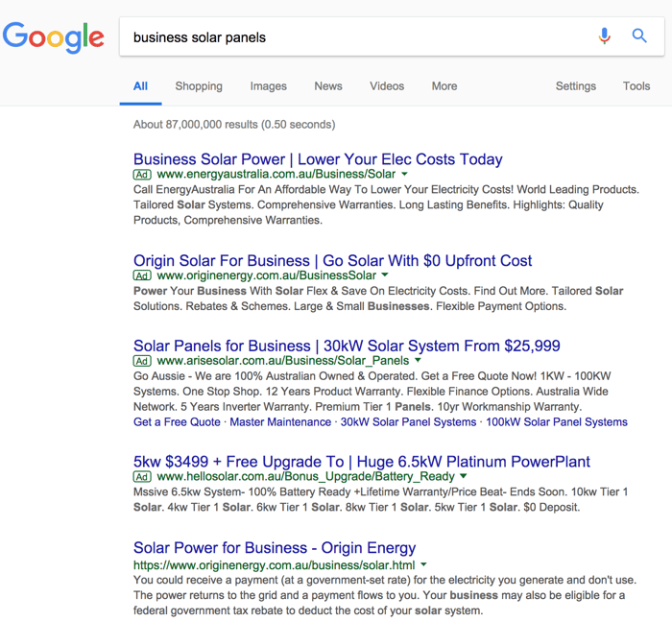Open the Settings menu

(575, 86)
